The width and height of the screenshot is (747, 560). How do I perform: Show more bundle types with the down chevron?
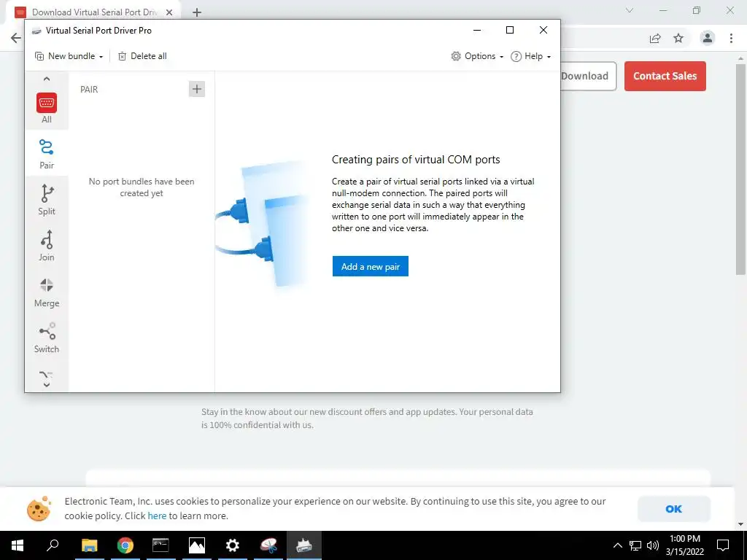coord(47,385)
